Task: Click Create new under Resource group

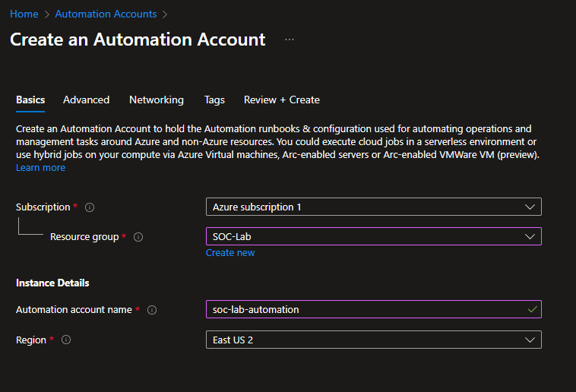Action: [230, 252]
